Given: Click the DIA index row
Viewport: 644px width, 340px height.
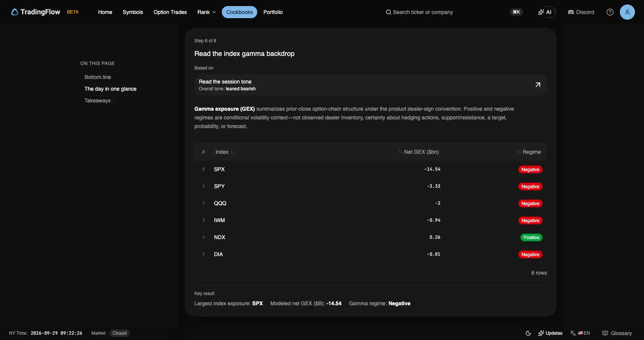Looking at the screenshot, I should pos(370,254).
